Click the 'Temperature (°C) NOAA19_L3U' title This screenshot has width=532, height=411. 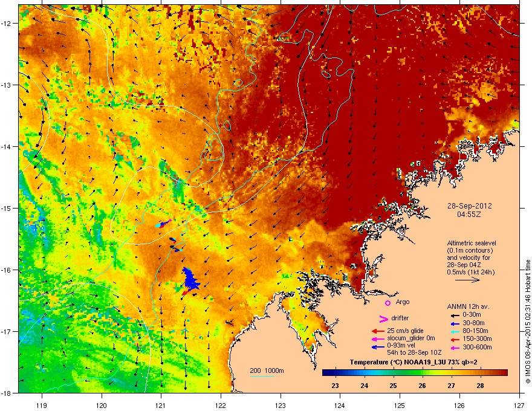(393, 362)
